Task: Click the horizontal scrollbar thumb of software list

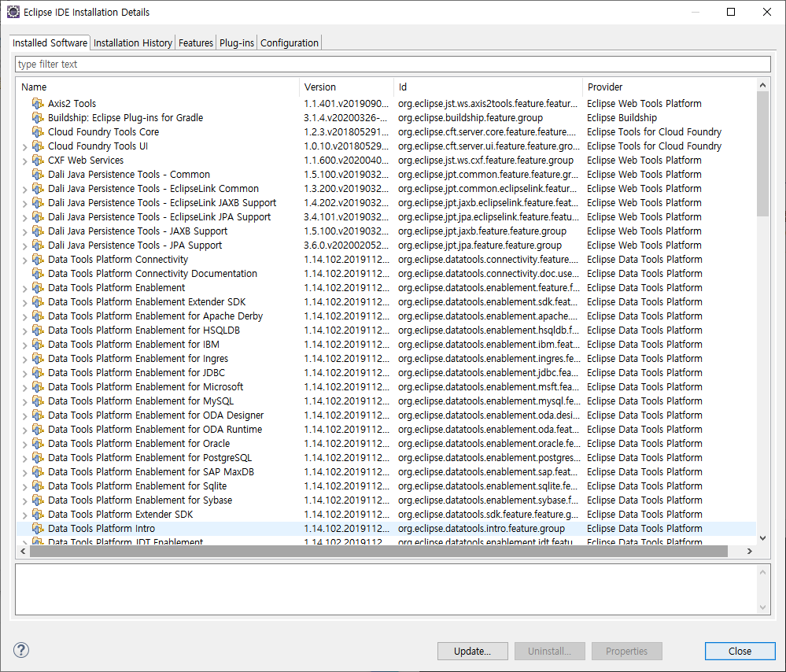Action: point(378,551)
